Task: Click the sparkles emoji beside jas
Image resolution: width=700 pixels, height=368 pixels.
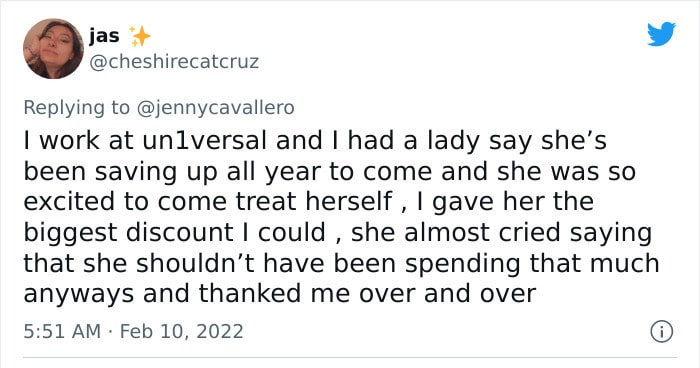Action: 139,36
